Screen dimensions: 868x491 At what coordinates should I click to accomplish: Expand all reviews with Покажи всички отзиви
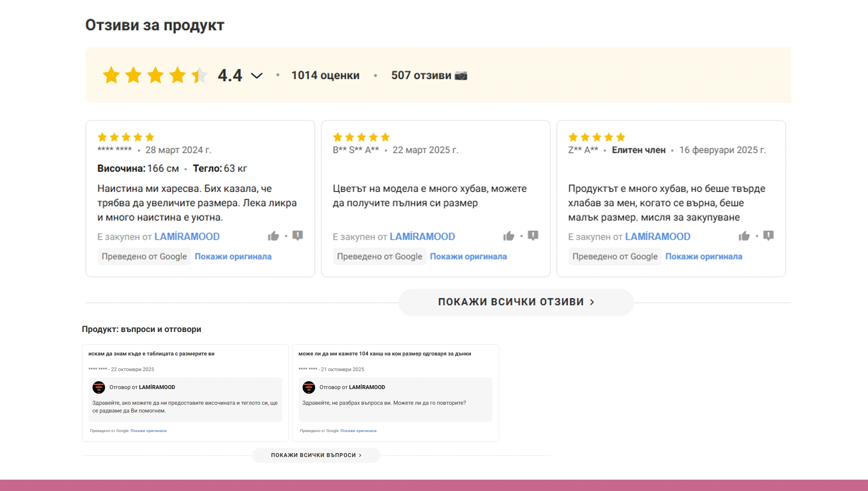(516, 302)
